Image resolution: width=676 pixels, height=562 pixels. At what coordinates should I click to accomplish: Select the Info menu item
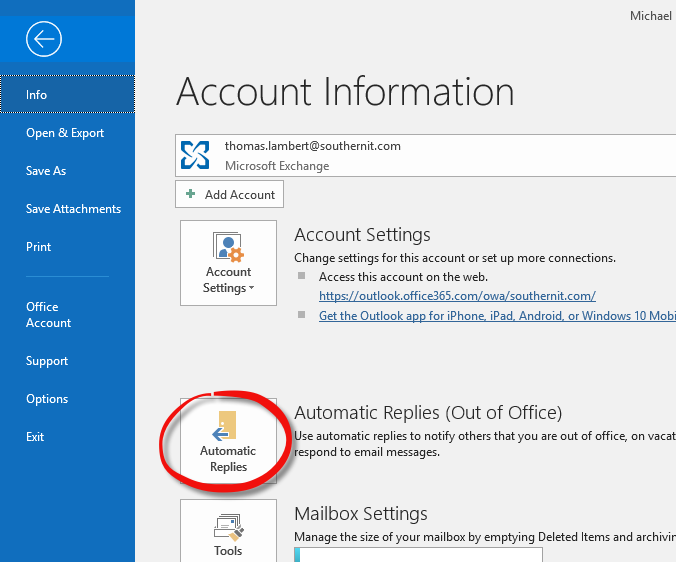[67, 94]
